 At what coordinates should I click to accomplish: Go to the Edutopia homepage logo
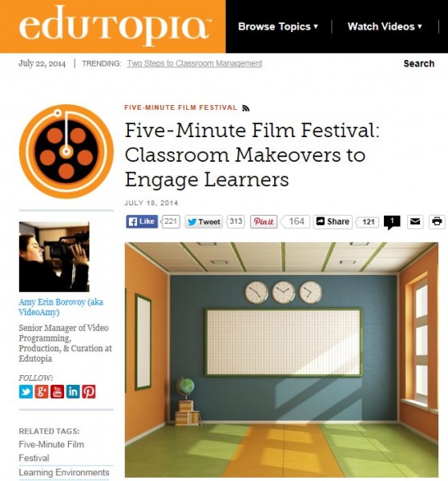(x=115, y=26)
